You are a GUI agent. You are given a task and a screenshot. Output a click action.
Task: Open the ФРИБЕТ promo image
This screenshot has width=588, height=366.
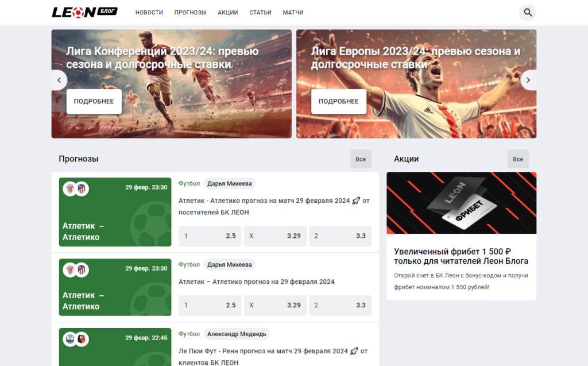click(x=462, y=203)
